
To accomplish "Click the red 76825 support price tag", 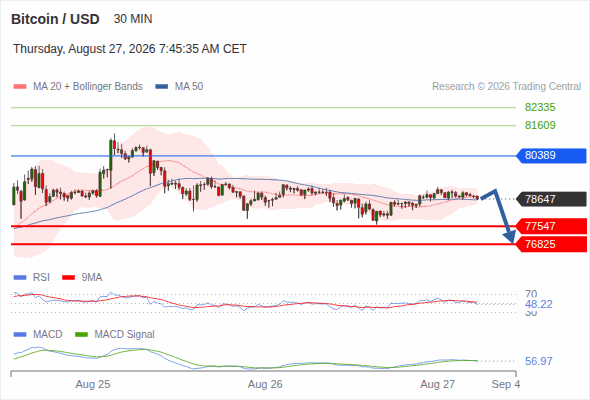I will tap(551, 244).
